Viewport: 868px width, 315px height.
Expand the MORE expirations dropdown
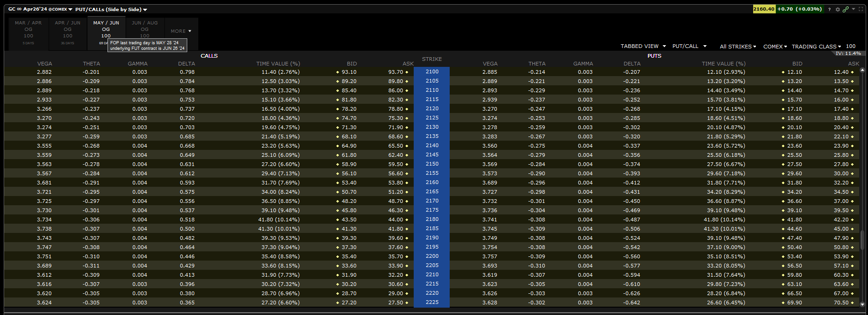(x=181, y=31)
